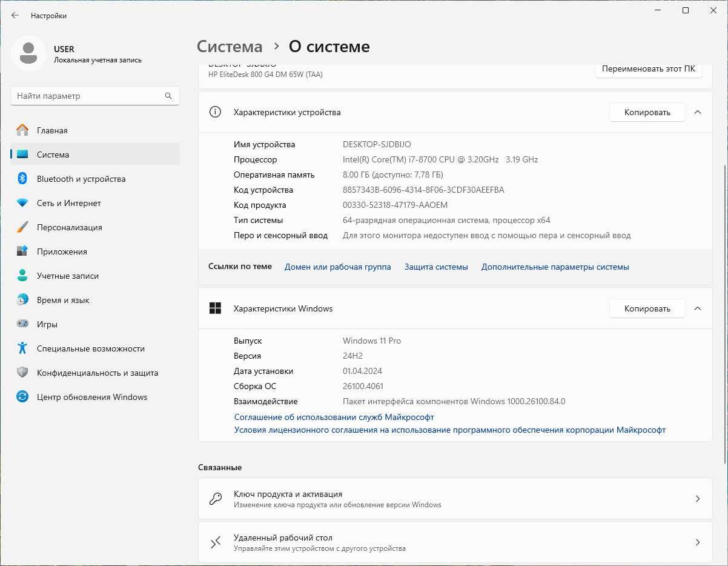The height and width of the screenshot is (566, 728).
Task: Click the Пакет интерфейса компонентов Windows value
Action: 454,401
